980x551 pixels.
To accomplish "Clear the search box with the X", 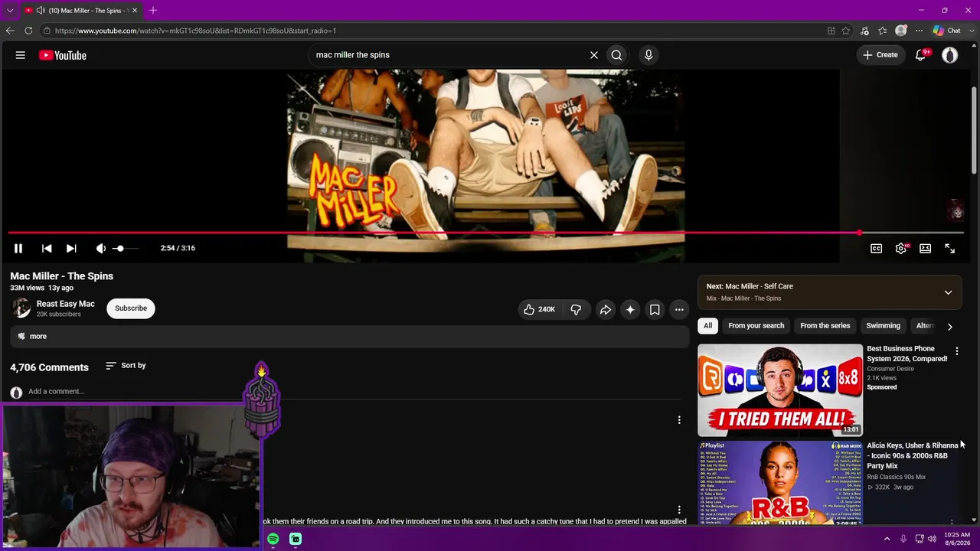I will [x=593, y=55].
